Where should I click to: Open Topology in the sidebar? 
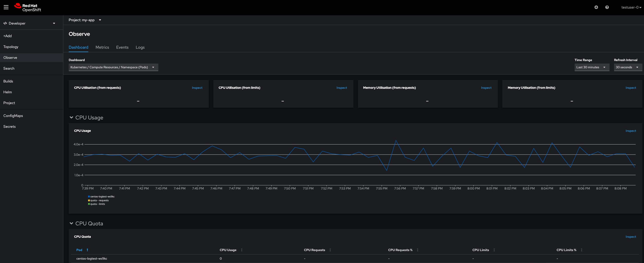(x=11, y=47)
